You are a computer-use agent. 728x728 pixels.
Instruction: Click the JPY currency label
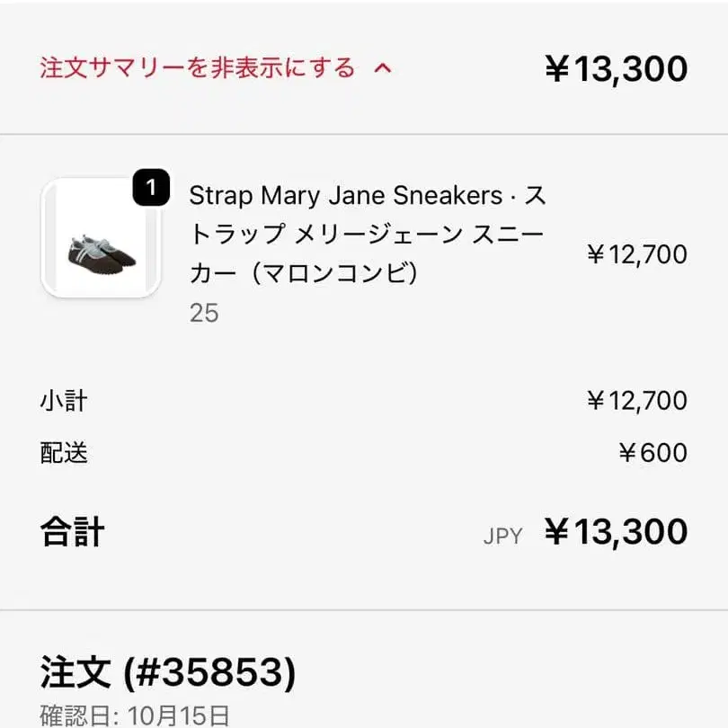pyautogui.click(x=502, y=536)
